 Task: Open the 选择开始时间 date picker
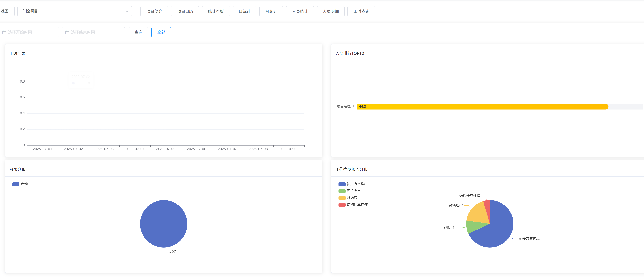click(x=29, y=32)
